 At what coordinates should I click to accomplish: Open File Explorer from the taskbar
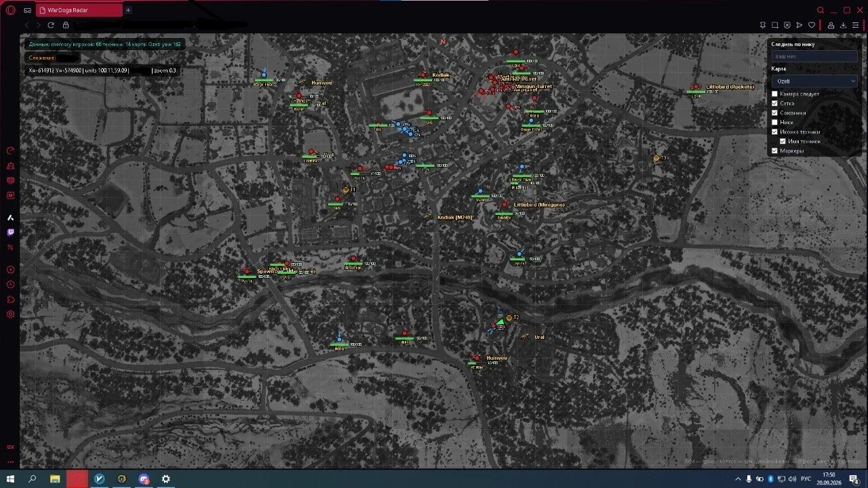[55, 479]
